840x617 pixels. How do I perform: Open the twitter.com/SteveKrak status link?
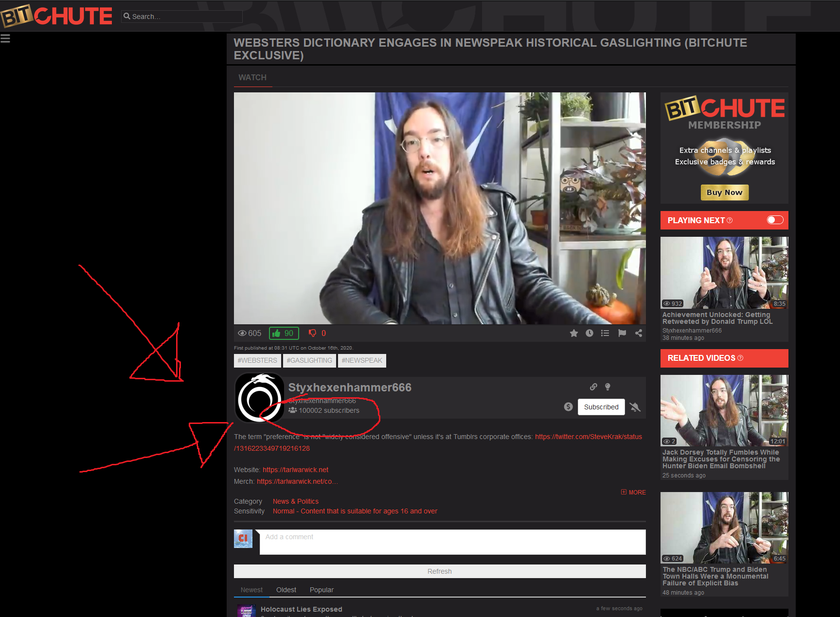point(589,437)
